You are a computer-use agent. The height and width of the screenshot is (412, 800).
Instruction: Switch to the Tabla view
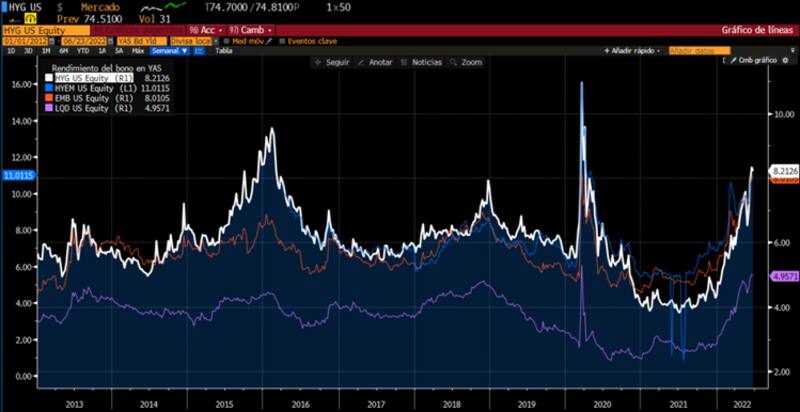click(x=224, y=50)
